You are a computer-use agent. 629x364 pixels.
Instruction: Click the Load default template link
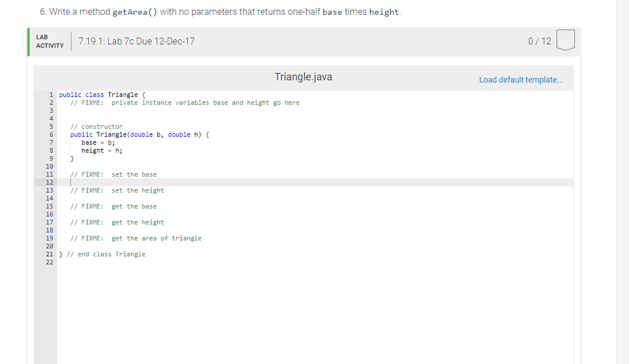521,80
